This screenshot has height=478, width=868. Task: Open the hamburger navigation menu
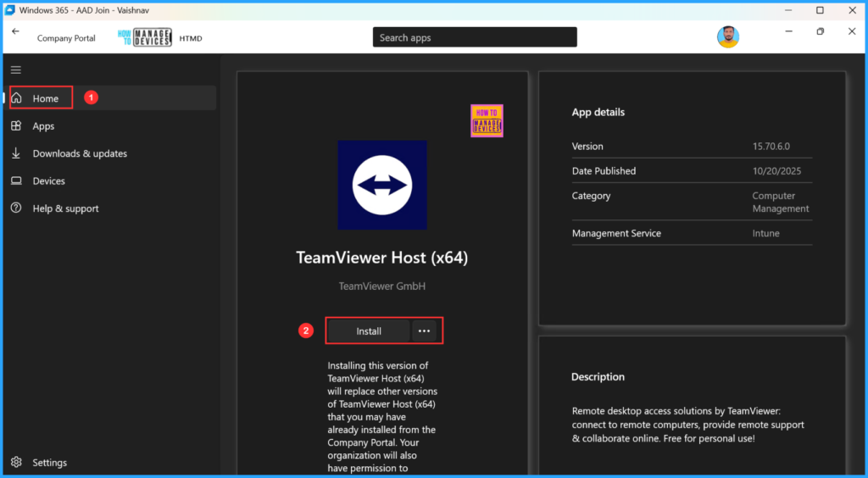click(x=16, y=69)
